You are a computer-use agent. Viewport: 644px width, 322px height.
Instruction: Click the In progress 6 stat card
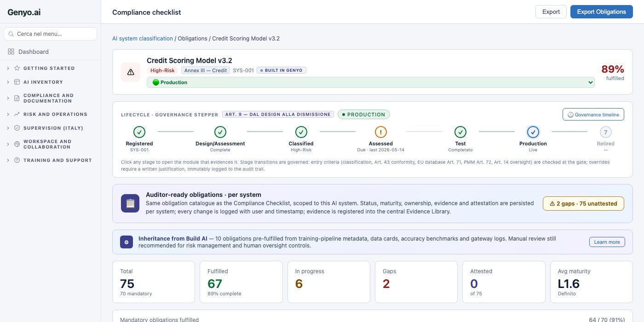[329, 282]
